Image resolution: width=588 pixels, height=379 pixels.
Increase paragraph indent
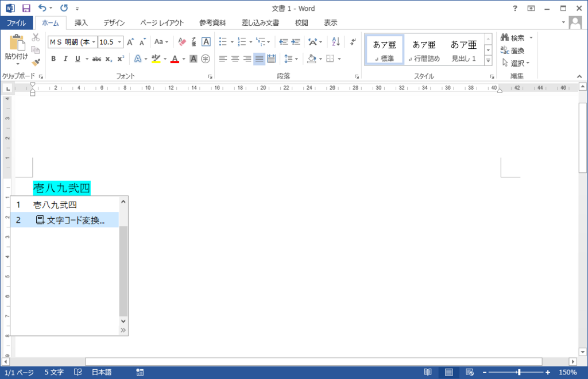tap(296, 41)
